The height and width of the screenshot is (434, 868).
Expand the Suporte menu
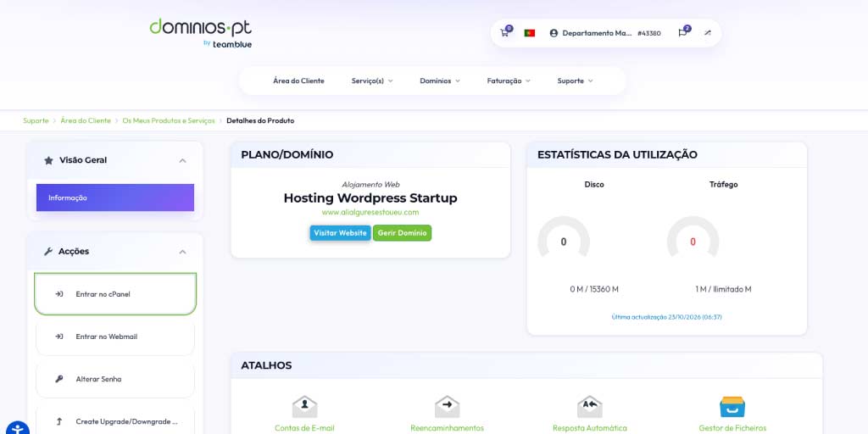click(x=575, y=81)
